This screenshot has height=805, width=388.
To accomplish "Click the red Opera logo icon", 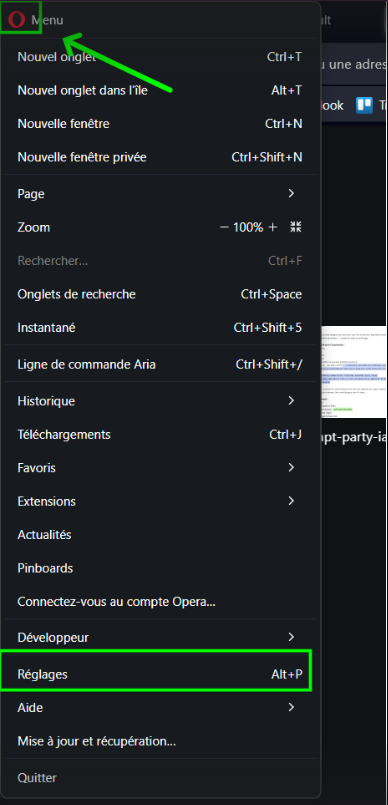I will (16, 20).
